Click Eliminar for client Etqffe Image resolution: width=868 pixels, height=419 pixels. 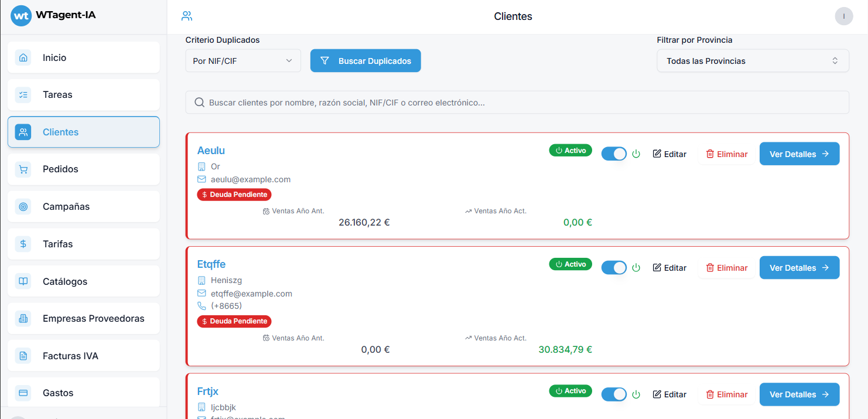[726, 268]
